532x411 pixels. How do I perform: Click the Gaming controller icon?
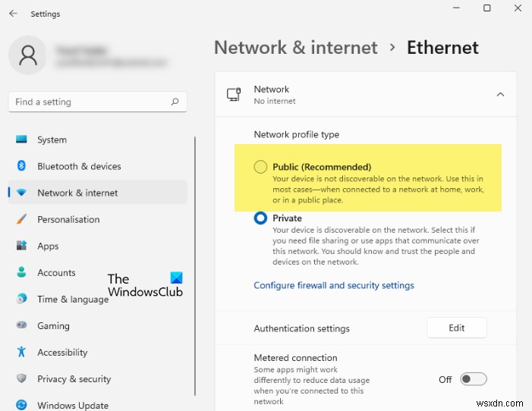21,325
